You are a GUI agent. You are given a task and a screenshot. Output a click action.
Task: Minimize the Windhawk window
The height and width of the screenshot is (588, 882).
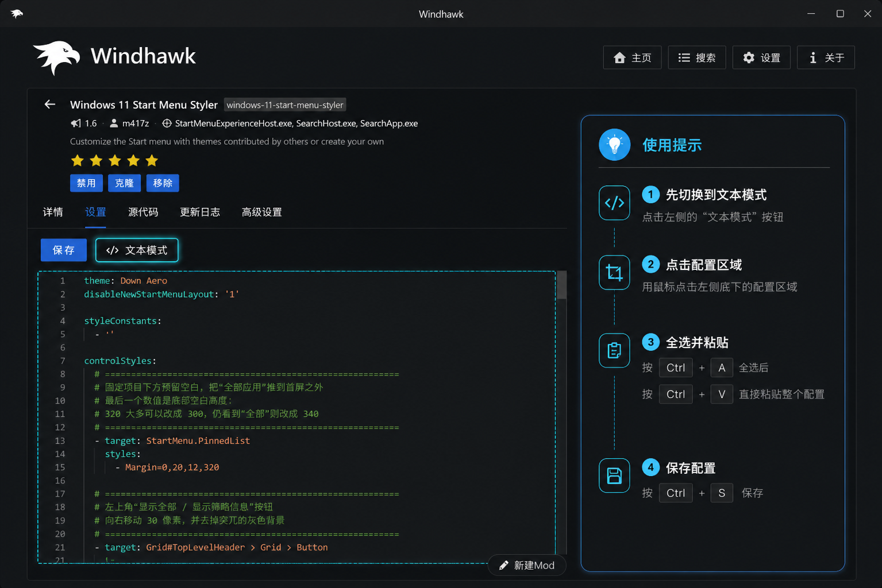[811, 14]
